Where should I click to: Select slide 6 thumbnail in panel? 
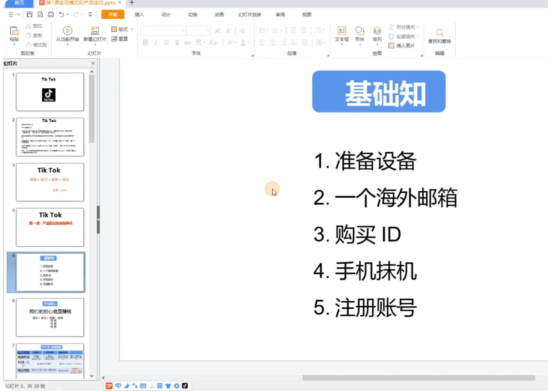[x=50, y=317]
